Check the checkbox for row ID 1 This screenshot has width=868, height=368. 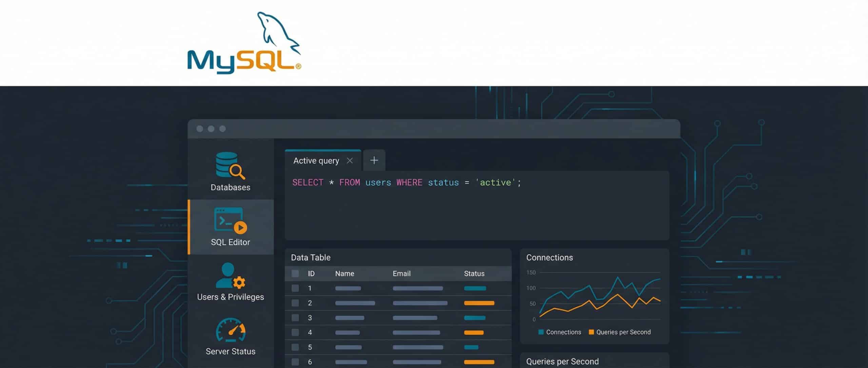tap(295, 288)
